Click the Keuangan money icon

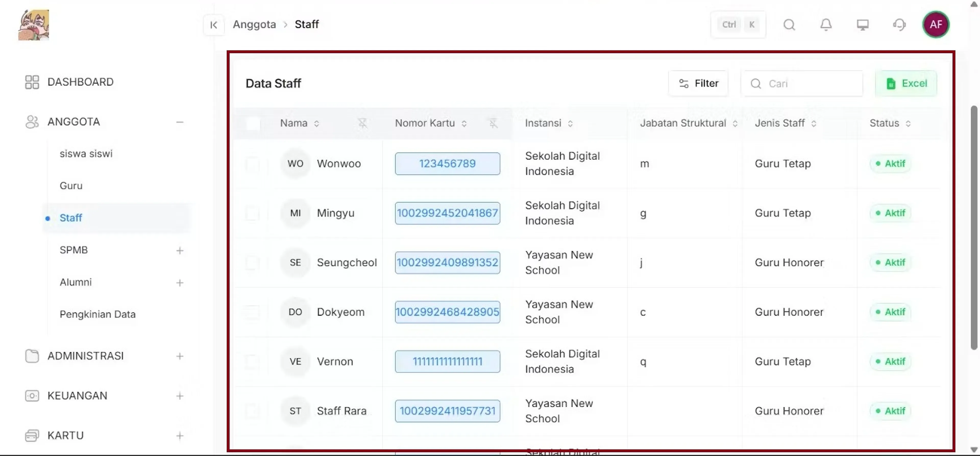pos(32,396)
